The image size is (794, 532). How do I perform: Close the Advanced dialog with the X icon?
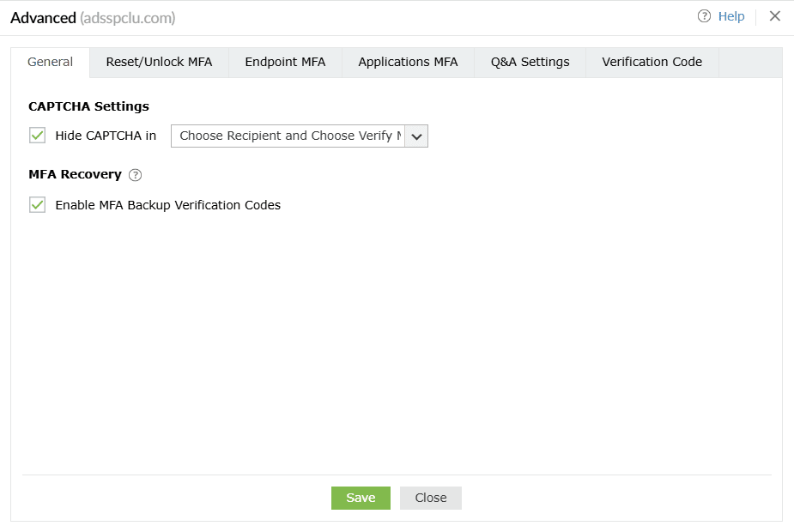[x=774, y=15]
